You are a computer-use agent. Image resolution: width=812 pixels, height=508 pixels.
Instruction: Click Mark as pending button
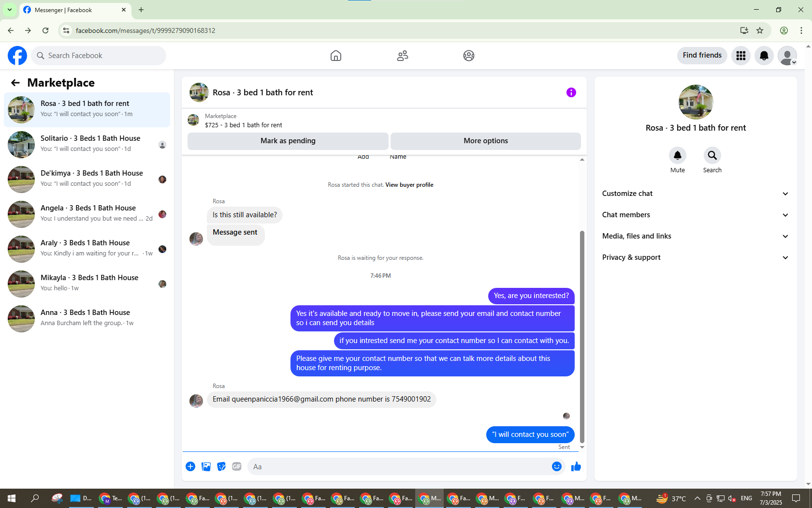pos(288,141)
